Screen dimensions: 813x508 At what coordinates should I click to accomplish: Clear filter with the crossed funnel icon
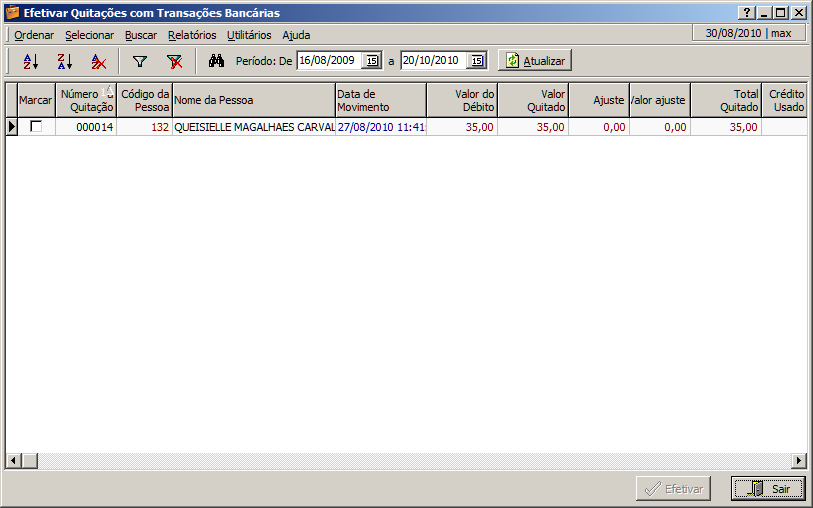[x=174, y=61]
